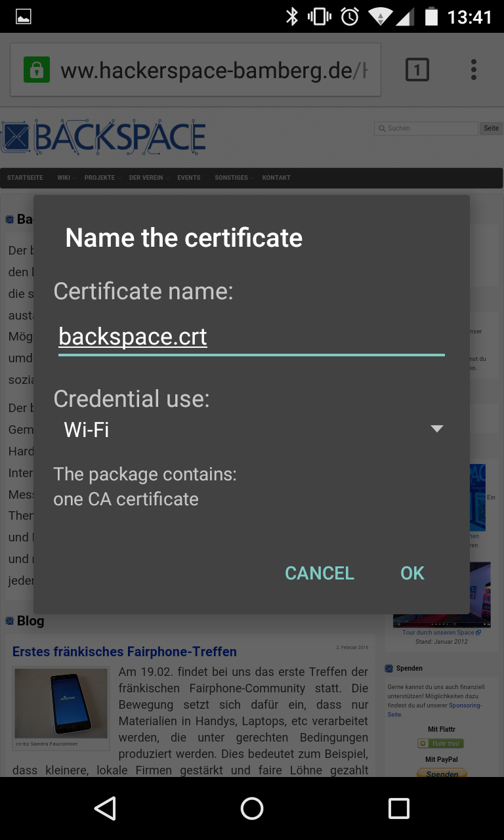Open the KONTAKT menu item
The image size is (504, 840).
(x=276, y=178)
